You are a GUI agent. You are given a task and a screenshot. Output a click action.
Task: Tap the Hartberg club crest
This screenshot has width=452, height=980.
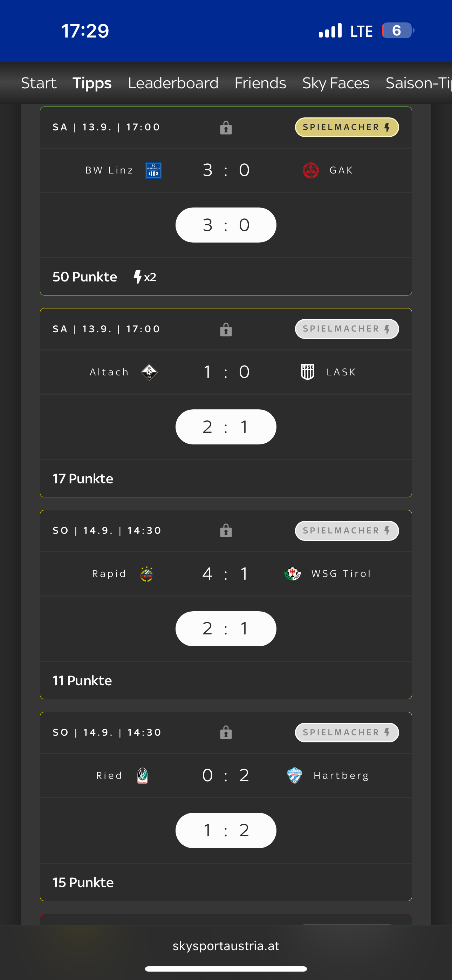tap(294, 775)
